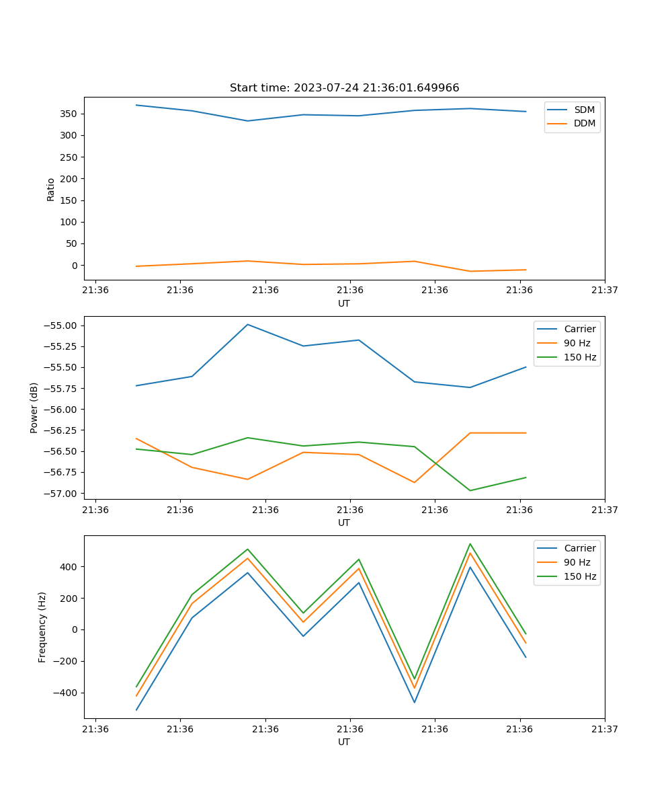Select 150 Hz legend entry in Power plot
Viewport: 672px width, 807px height.
click(x=579, y=357)
